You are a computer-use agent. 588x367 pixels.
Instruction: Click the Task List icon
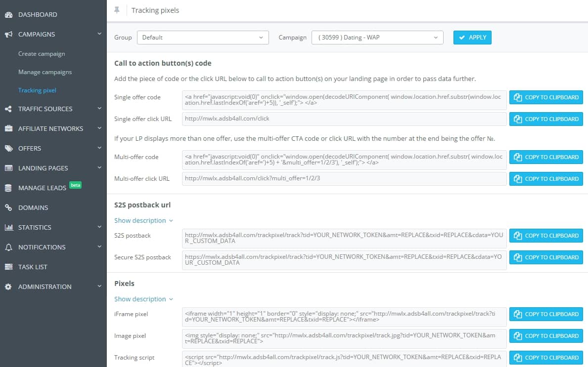coord(8,267)
